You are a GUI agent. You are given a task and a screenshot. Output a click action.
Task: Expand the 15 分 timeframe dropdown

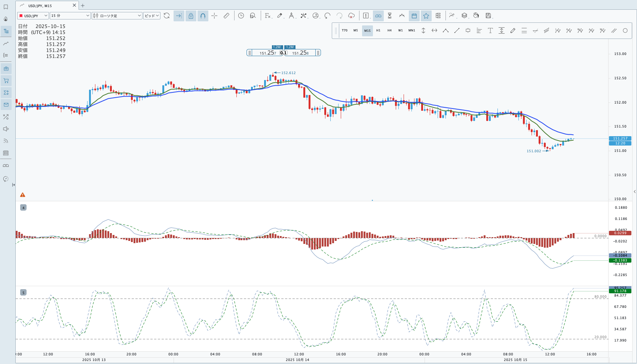click(70, 16)
